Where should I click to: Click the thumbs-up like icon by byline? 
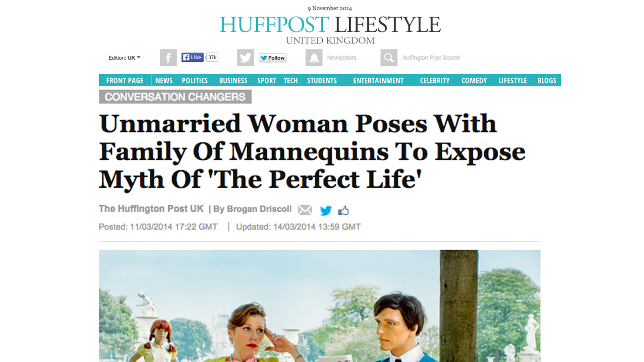343,210
